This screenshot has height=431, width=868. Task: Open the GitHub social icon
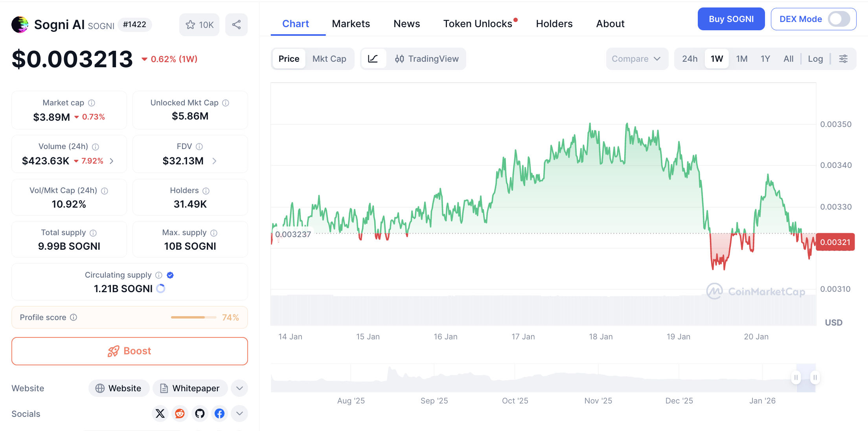pyautogui.click(x=200, y=413)
